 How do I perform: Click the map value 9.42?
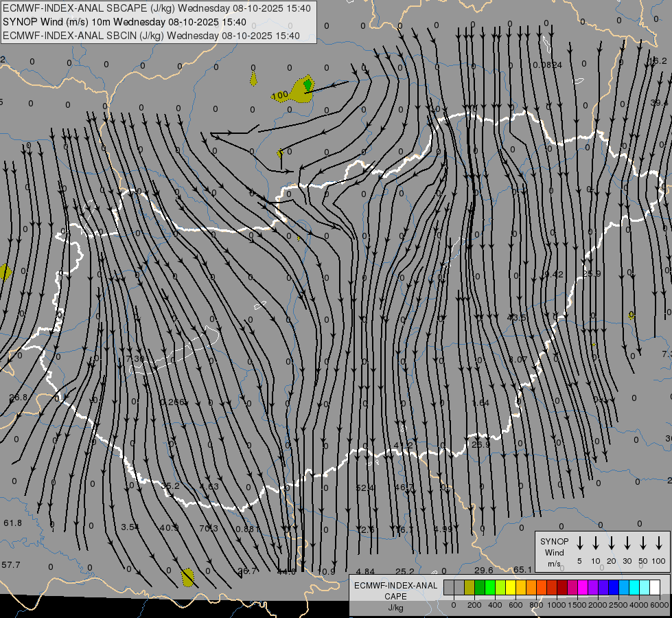(554, 274)
